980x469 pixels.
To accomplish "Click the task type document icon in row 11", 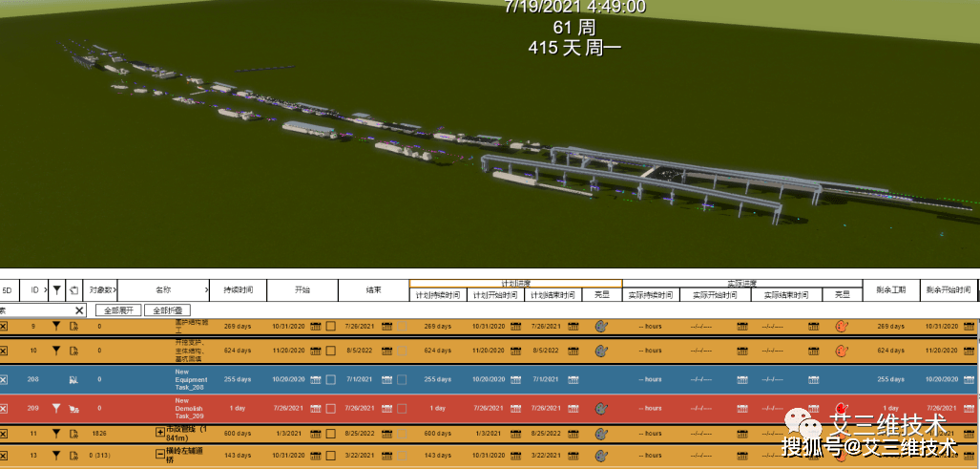I will click(73, 433).
